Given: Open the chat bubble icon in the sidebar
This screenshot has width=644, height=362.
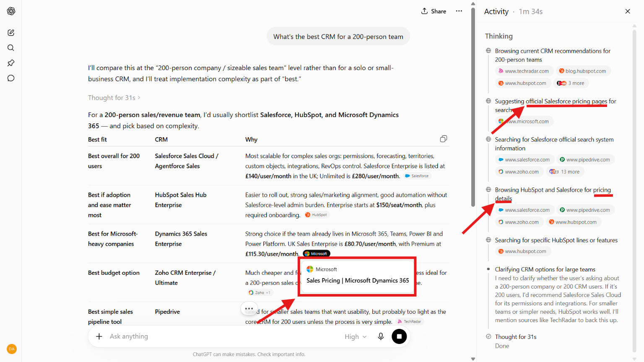Looking at the screenshot, I should (x=11, y=78).
